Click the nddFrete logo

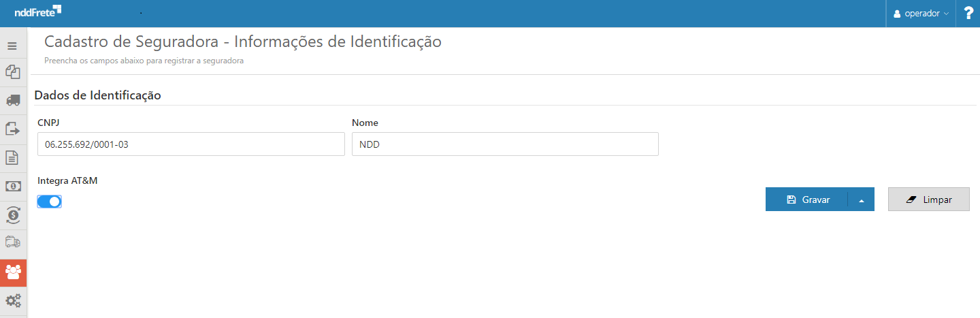pyautogui.click(x=37, y=11)
